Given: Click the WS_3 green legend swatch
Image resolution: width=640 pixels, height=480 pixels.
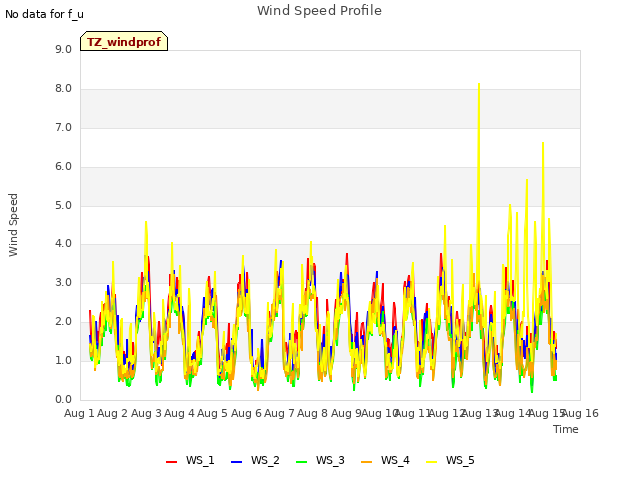Looking at the screenshot, I should pos(301,462).
